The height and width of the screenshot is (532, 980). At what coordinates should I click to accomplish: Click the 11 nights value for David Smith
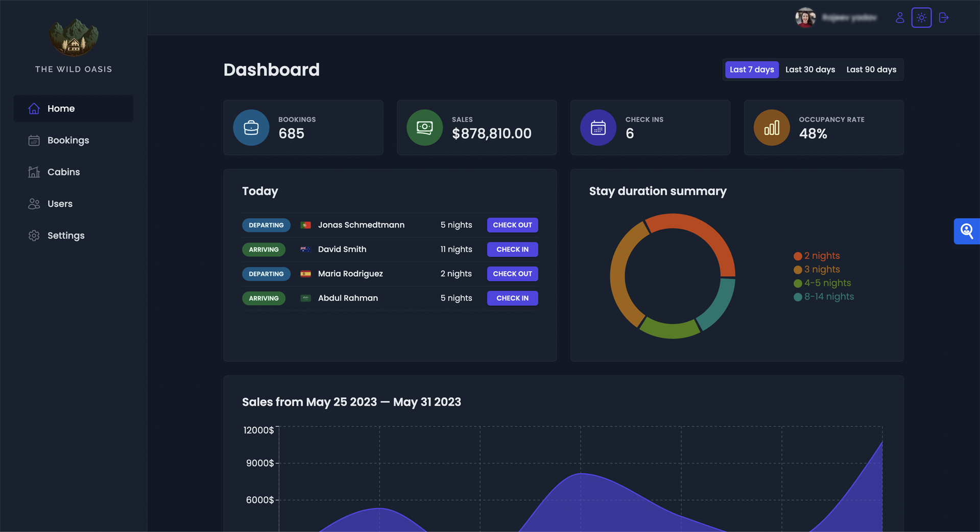[456, 250]
